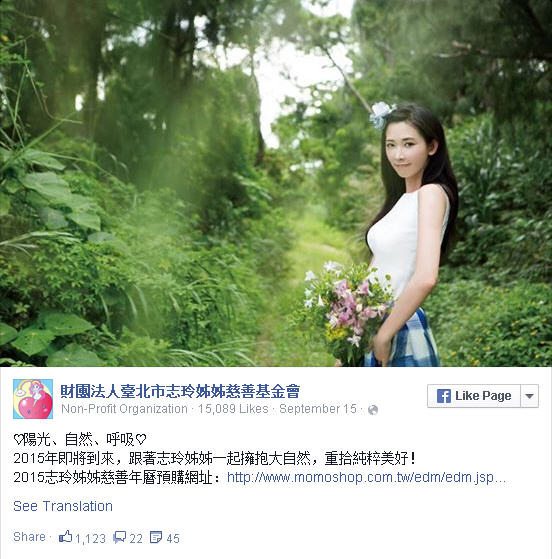
Task: Click the thumbs-up likes icon
Action: click(66, 537)
